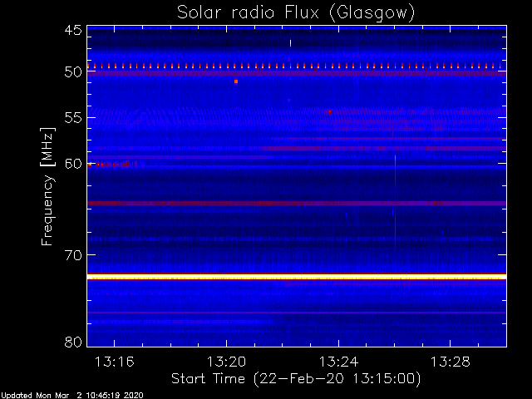Click the 13:24 time axis label
The height and width of the screenshot is (399, 532).
pos(338,362)
